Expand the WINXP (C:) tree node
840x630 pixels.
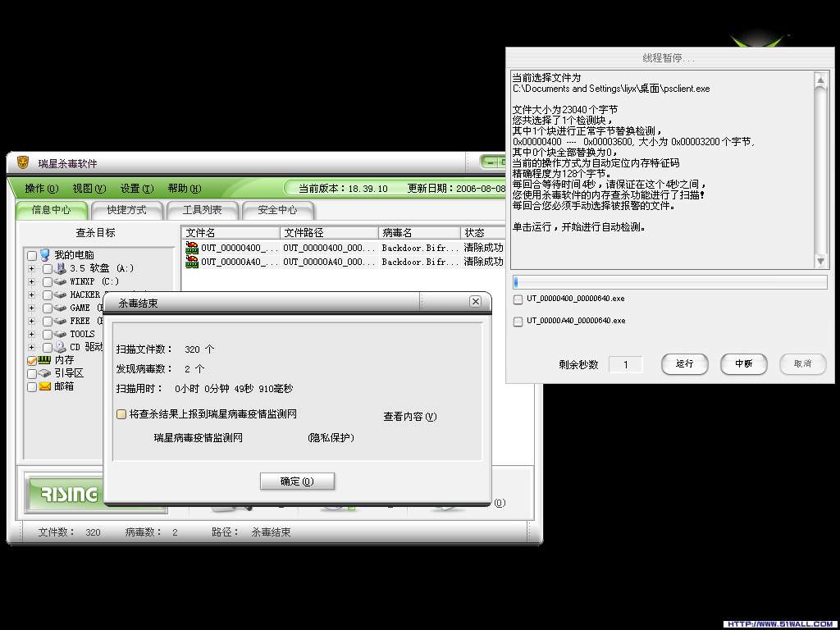click(x=32, y=282)
